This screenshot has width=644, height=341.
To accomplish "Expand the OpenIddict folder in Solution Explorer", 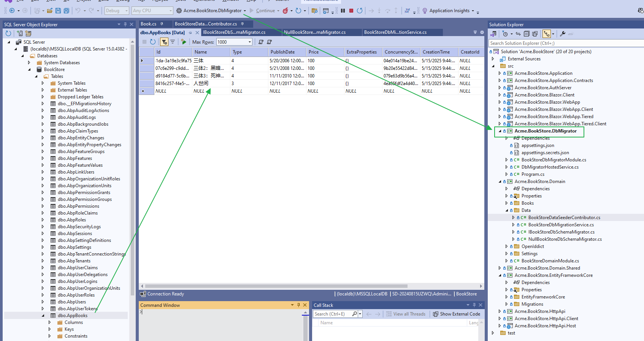I will (507, 246).
